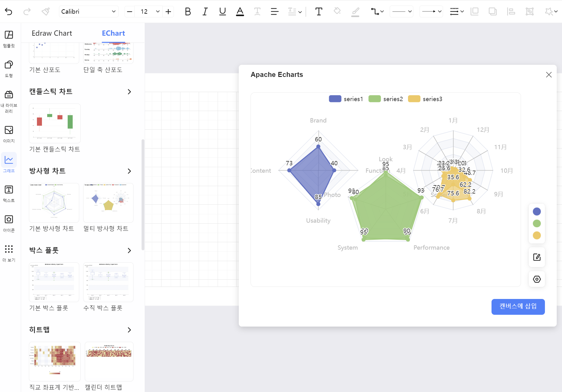Open the line weight dropdown
The width and height of the screenshot is (562, 392).
pos(457,11)
